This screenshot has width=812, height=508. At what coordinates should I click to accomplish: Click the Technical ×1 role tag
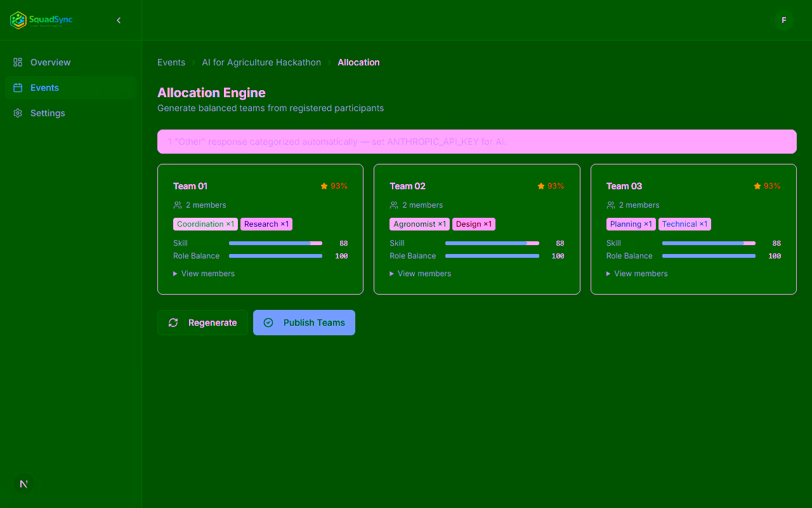pyautogui.click(x=684, y=224)
